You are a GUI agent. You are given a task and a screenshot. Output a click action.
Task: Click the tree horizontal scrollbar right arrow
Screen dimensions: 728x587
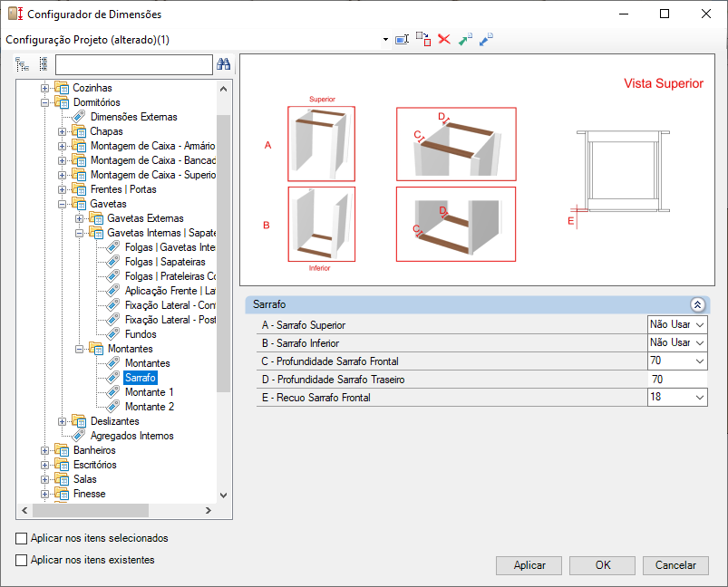click(208, 510)
